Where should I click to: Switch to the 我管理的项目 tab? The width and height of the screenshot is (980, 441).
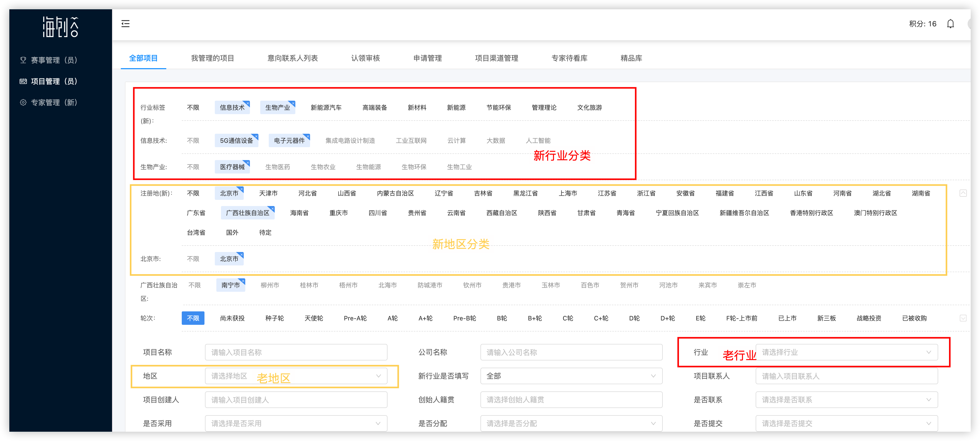[x=212, y=58]
